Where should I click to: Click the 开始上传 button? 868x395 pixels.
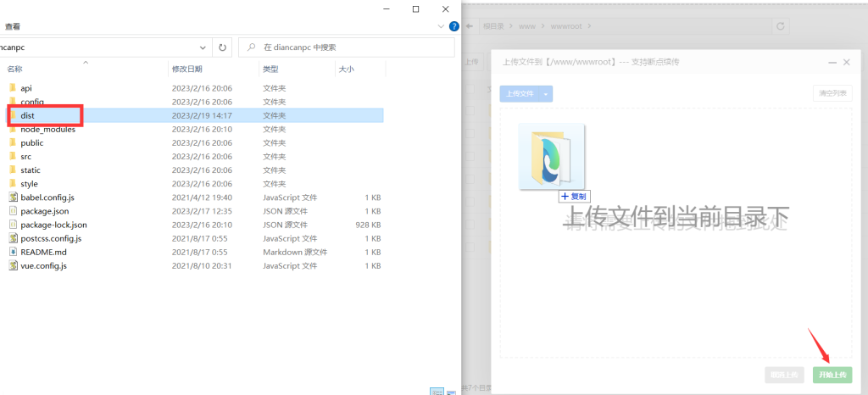point(832,374)
